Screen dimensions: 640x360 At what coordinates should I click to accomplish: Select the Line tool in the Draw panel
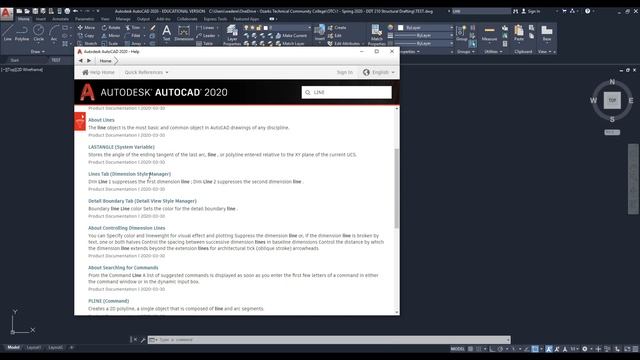(7, 33)
